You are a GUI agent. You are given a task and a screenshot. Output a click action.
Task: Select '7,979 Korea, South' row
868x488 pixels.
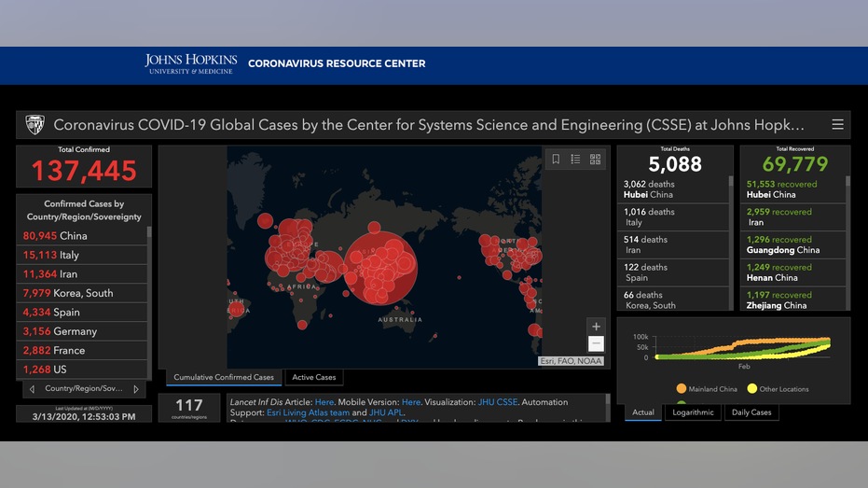point(82,294)
